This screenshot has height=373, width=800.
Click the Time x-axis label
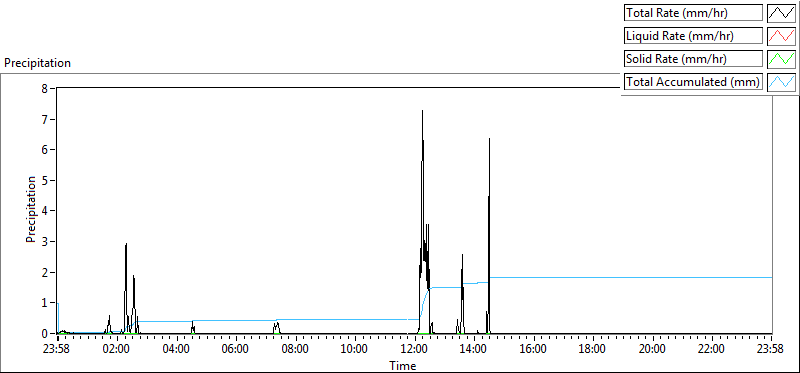pos(403,366)
